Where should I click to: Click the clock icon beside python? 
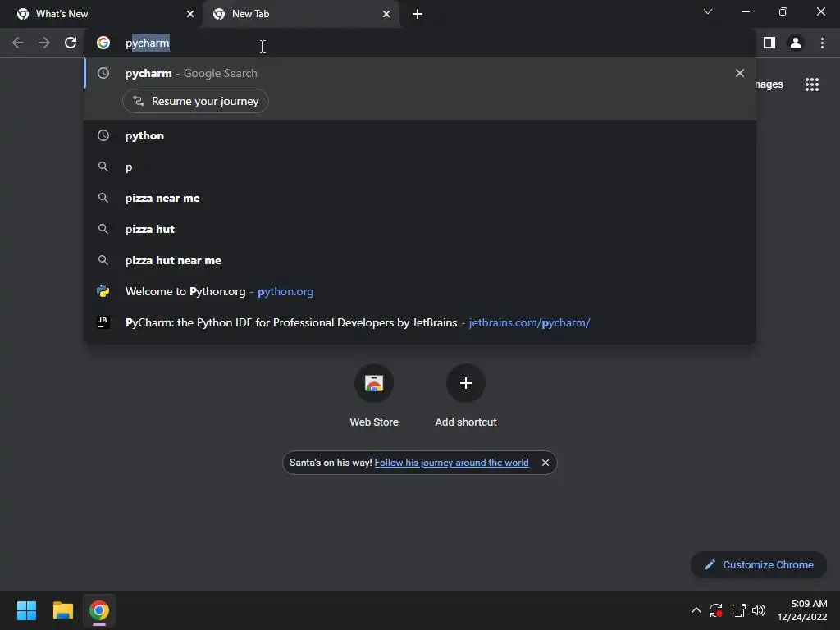[103, 135]
